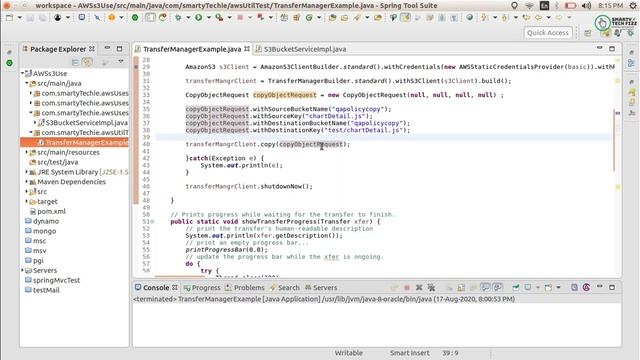The height and width of the screenshot is (360, 640).
Task: Click the battery indicator in top bar
Action: [x=571, y=6]
